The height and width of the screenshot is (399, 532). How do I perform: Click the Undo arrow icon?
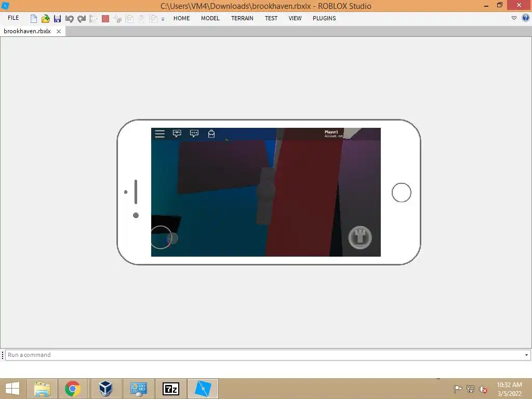point(69,19)
